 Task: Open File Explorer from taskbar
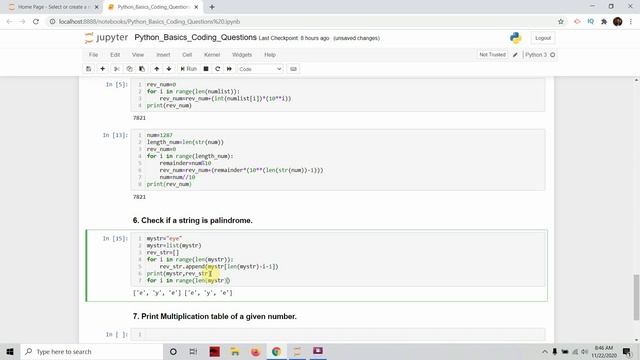click(x=235, y=351)
